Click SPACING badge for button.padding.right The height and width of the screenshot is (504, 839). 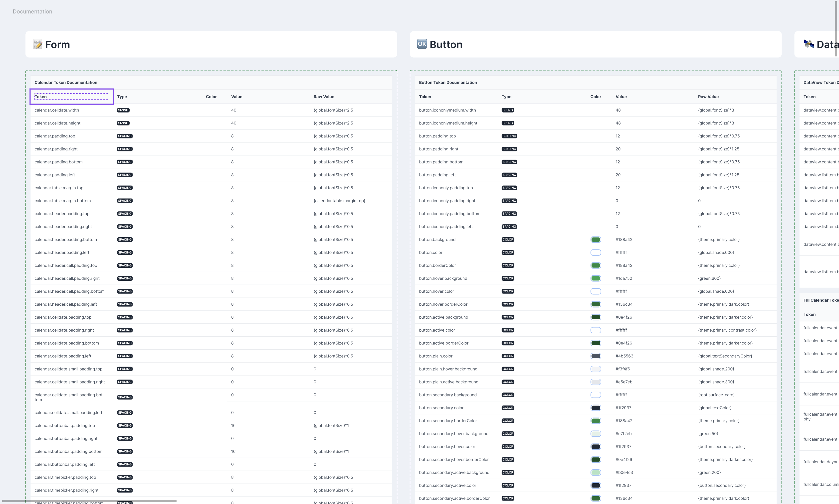tap(509, 149)
